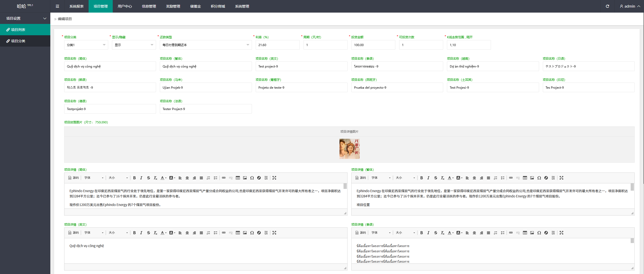Image resolution: width=644 pixels, height=274 pixels.
Task: Toggle Italic in 英文 editor
Action: (x=141, y=233)
